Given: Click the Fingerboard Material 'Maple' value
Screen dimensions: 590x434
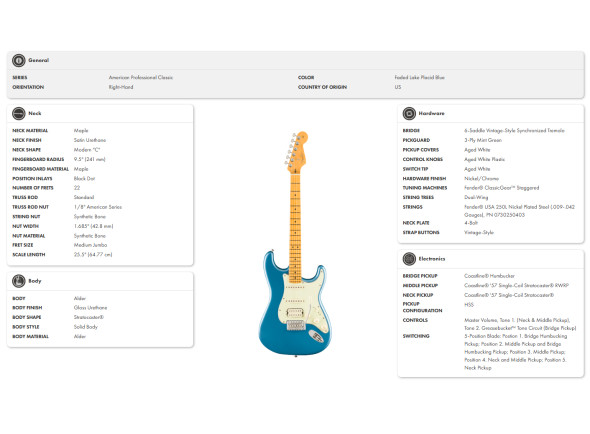Looking at the screenshot, I should [81, 169].
